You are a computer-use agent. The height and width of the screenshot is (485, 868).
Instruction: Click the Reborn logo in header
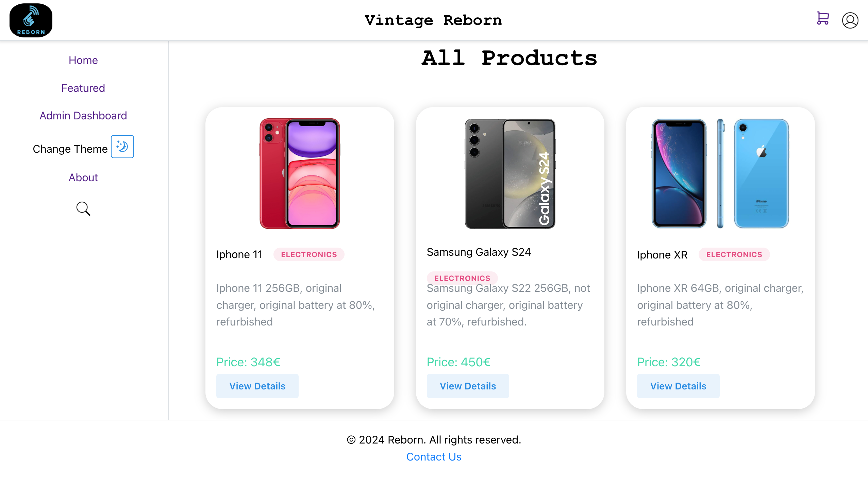tap(31, 20)
